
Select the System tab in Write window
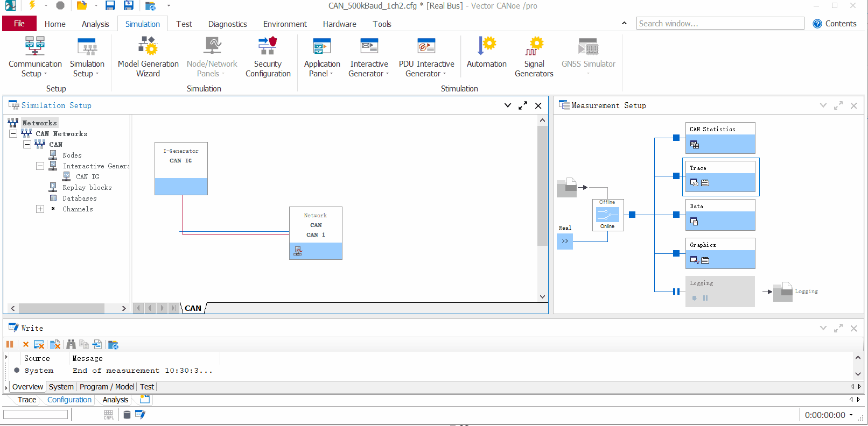click(x=61, y=387)
